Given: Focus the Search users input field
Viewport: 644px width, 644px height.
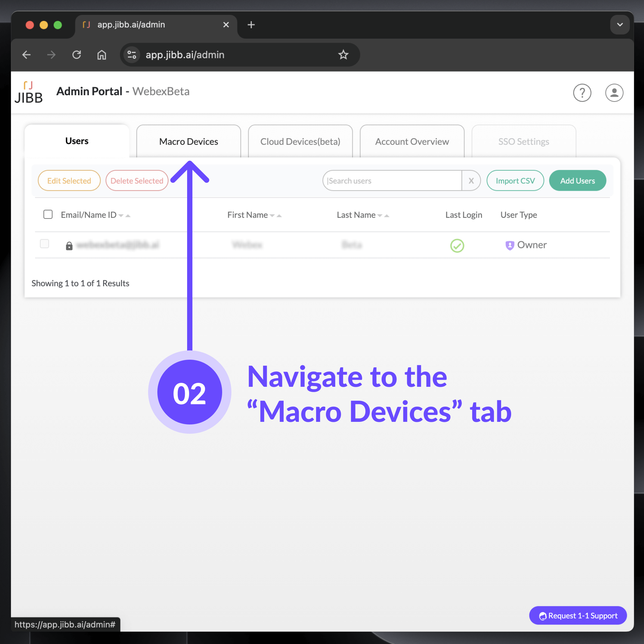Looking at the screenshot, I should pos(392,181).
